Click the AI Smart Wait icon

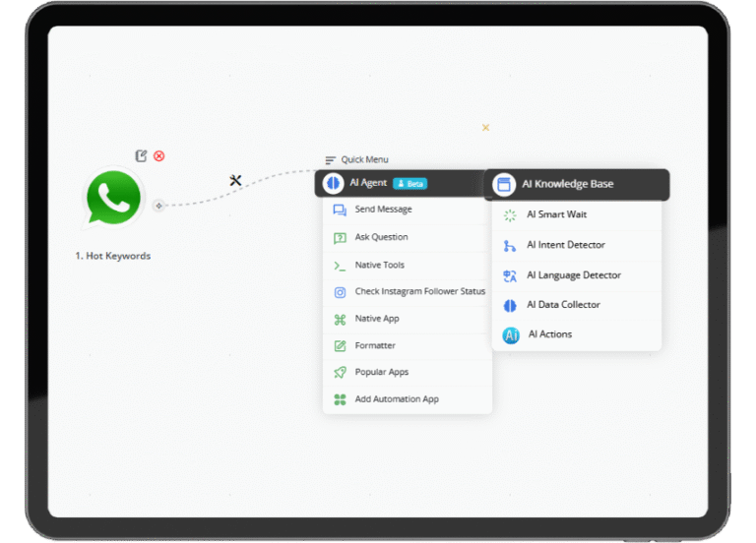(x=510, y=214)
